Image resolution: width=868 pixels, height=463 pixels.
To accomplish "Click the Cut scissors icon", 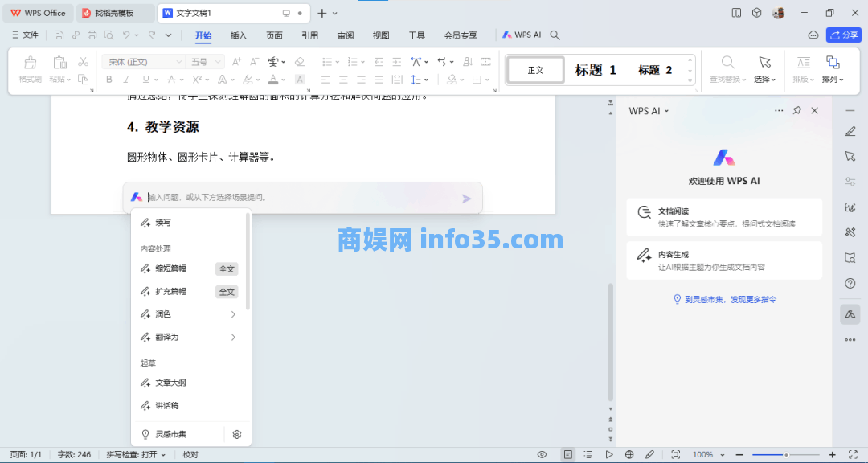I will (x=83, y=61).
